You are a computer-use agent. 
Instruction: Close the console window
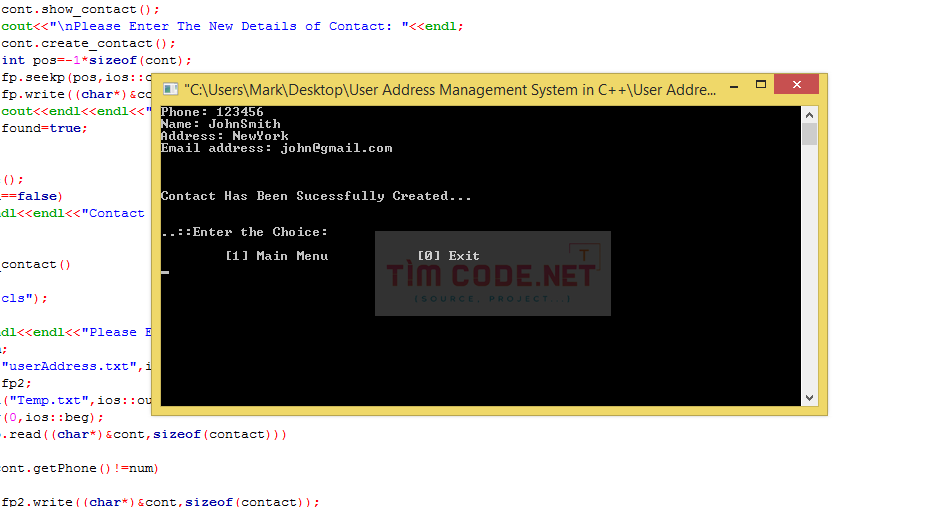pos(796,84)
